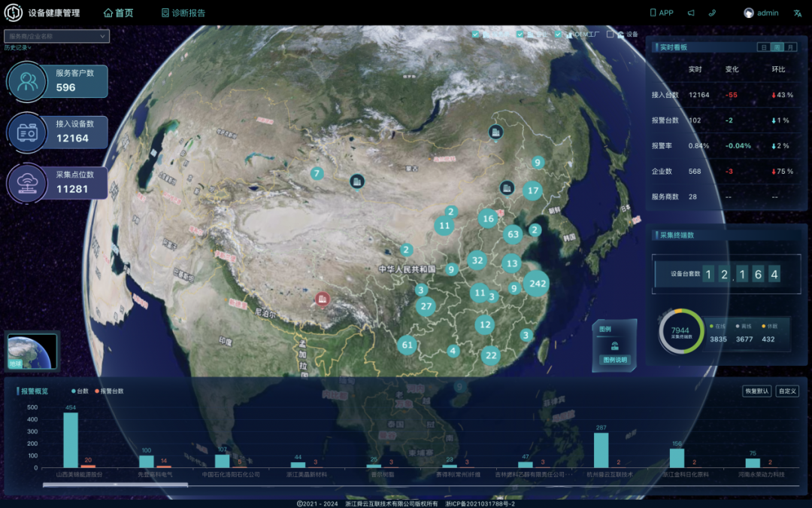812x508 pixels.
Task: Open the 诊断报告 menu item
Action: click(183, 13)
